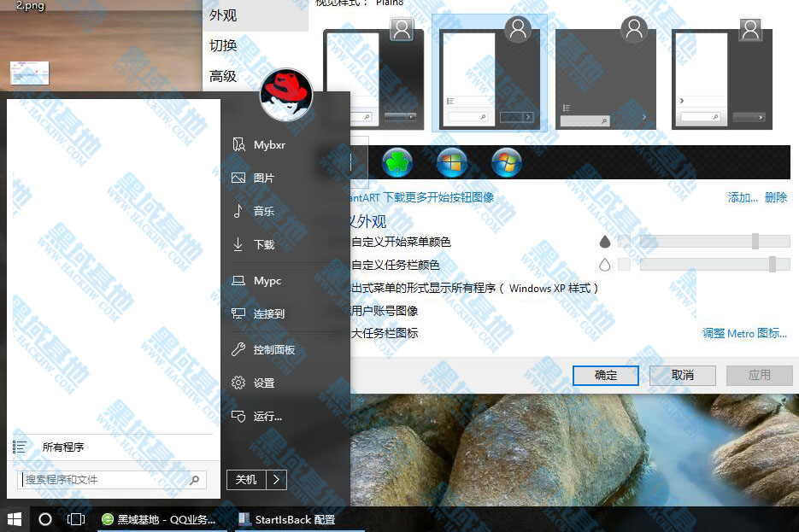The width and height of the screenshot is (799, 532).
Task: Select the Windows 7 orb start button
Action: coord(506,163)
